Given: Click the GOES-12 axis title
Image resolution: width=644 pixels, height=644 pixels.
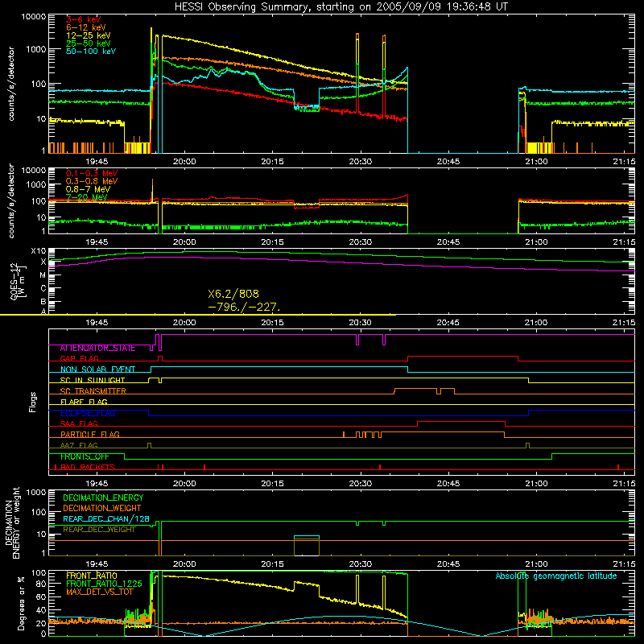Looking at the screenshot, I should point(18,281).
